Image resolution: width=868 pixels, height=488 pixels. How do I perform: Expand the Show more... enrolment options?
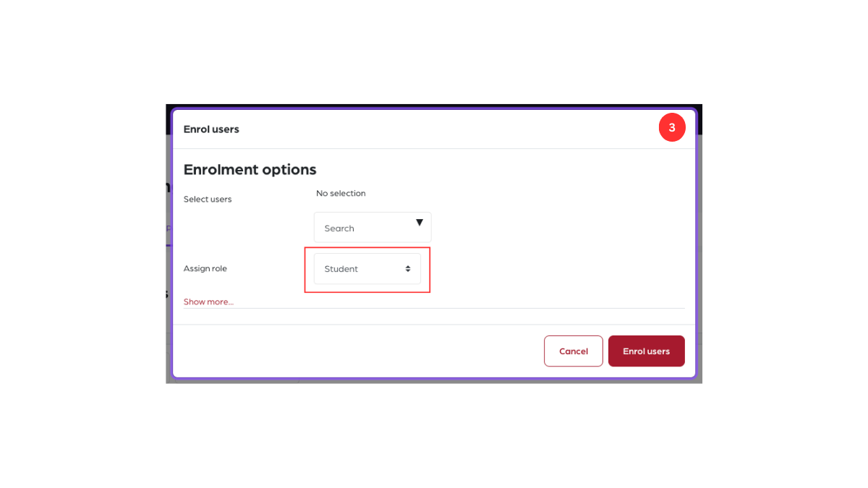point(208,301)
